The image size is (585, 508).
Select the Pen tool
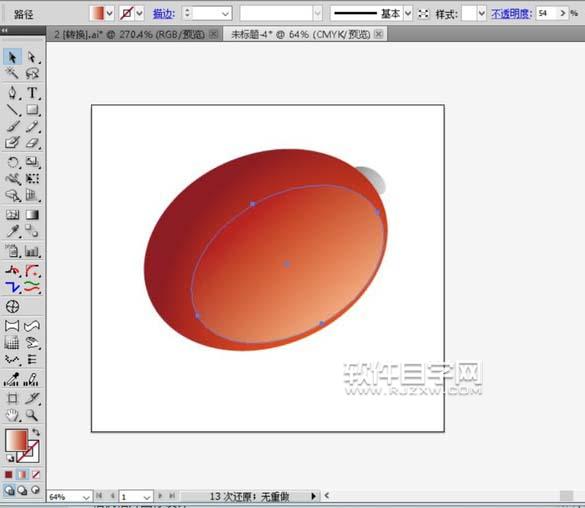point(13,92)
